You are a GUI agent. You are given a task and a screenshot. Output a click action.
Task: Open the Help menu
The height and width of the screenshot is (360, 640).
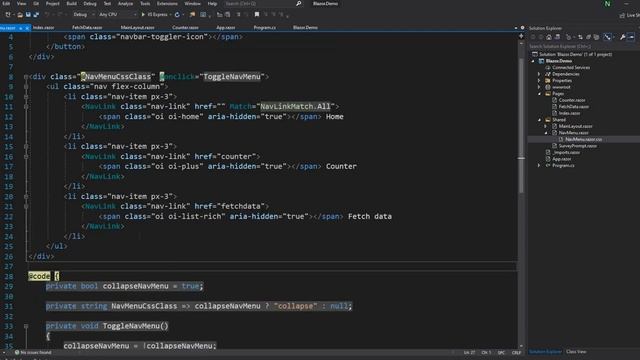212,4
